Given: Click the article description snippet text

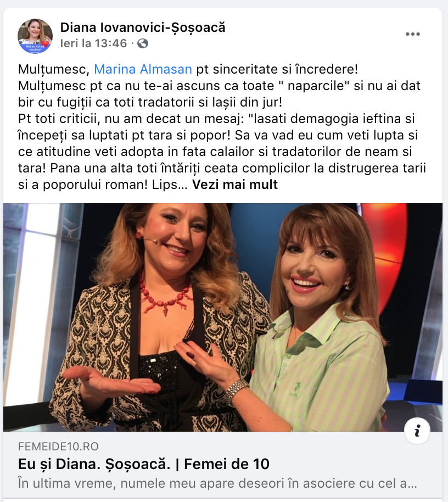Looking at the screenshot, I should coord(217,483).
